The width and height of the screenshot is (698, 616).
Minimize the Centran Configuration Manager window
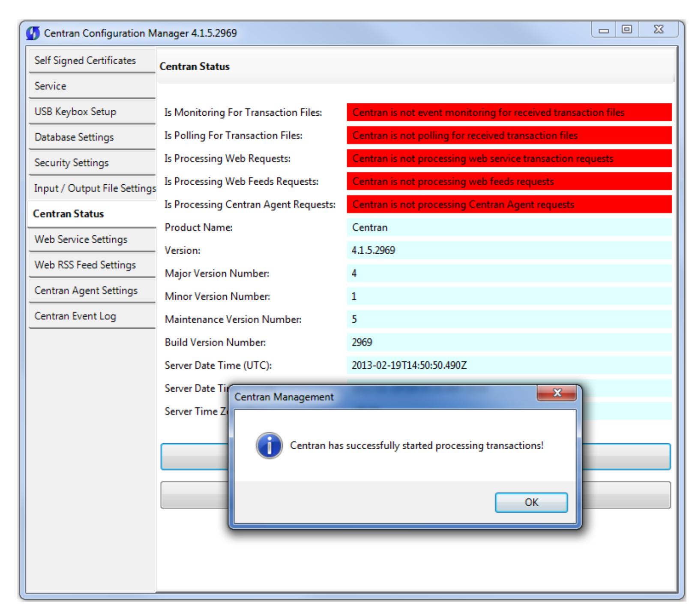tap(604, 30)
